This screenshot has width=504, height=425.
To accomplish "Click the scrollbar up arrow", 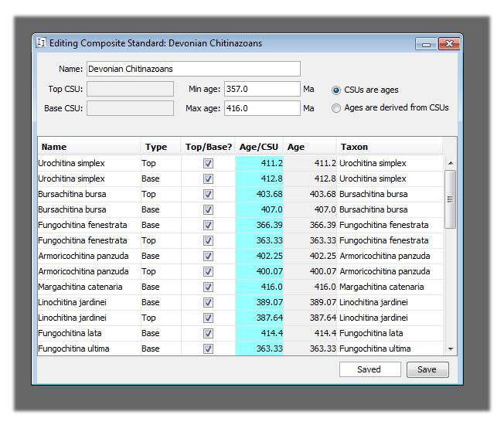I will point(451,163).
